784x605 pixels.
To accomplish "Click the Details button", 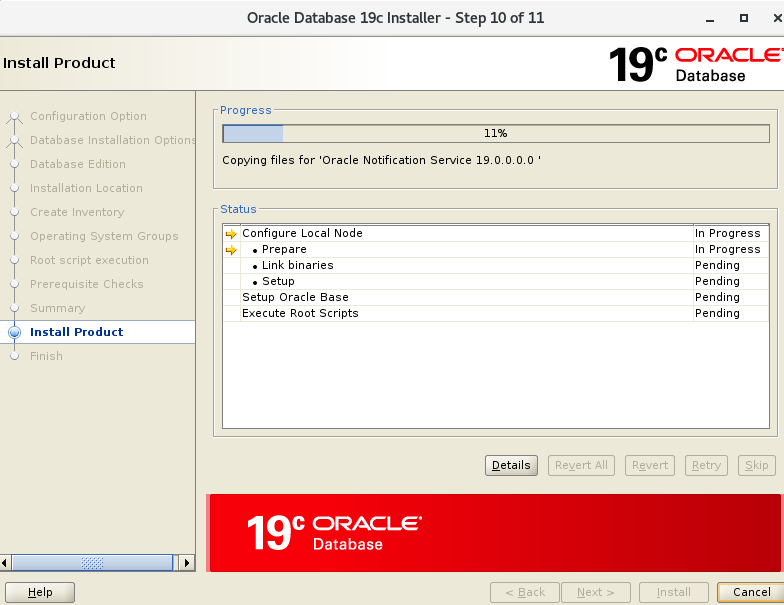I will click(511, 465).
